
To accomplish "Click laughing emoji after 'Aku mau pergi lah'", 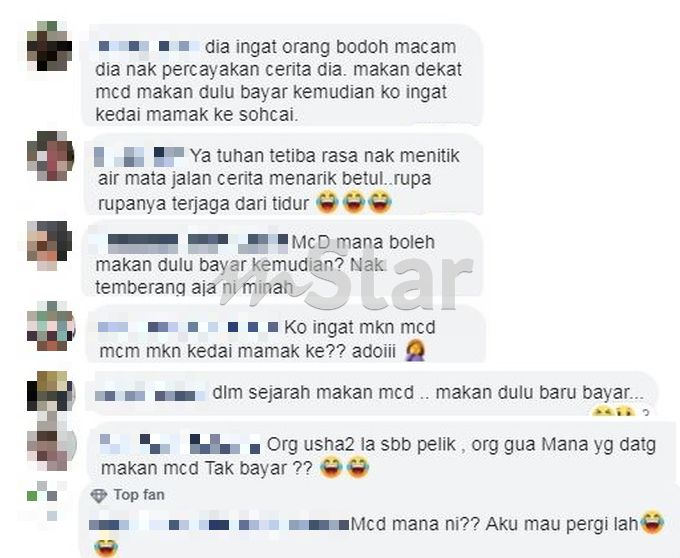I will tap(653, 522).
